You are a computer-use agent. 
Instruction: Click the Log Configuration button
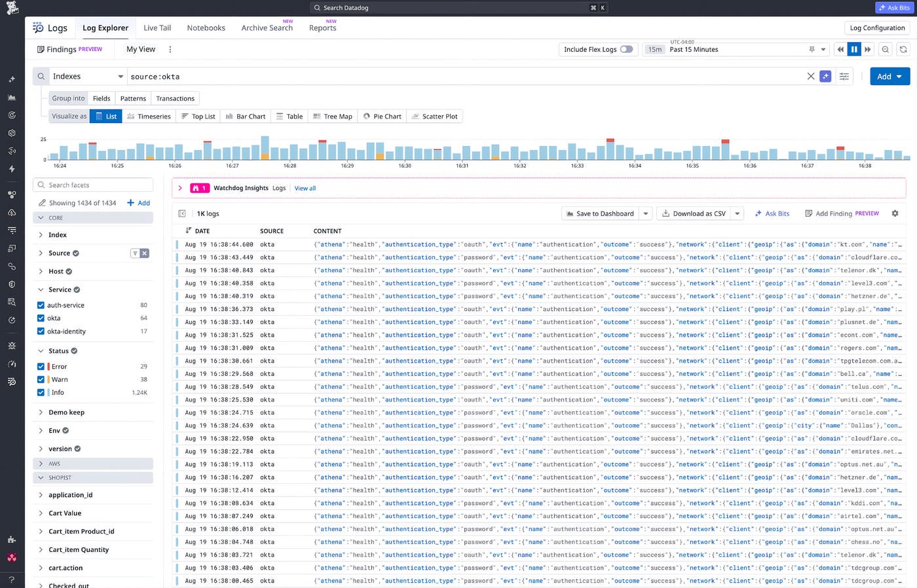877,28
